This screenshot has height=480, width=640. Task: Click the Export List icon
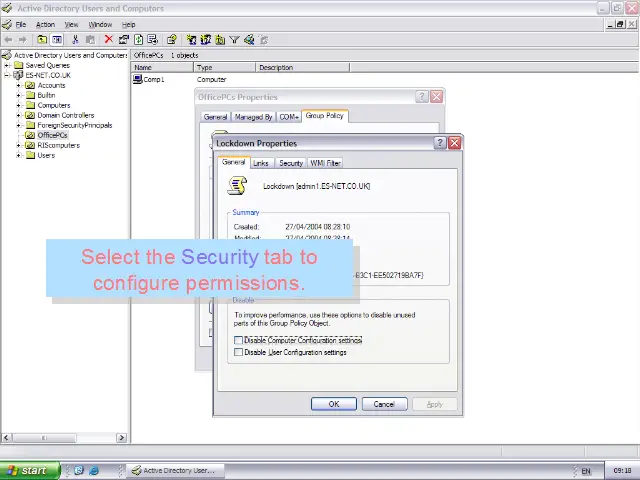[x=153, y=40]
